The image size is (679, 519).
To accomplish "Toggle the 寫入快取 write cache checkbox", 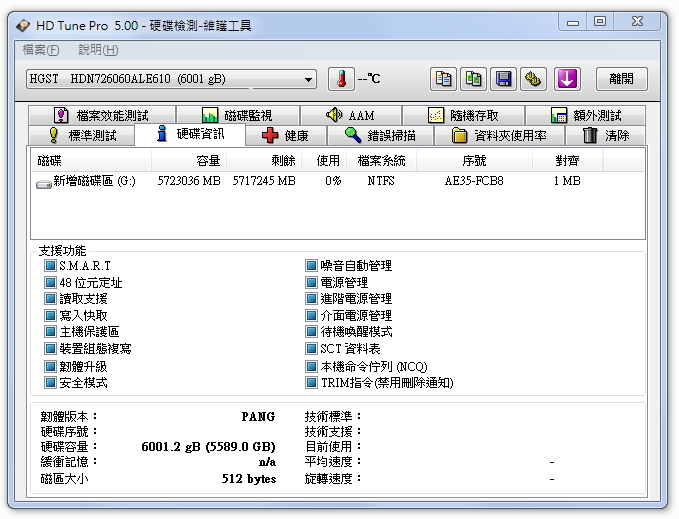I will 50,315.
